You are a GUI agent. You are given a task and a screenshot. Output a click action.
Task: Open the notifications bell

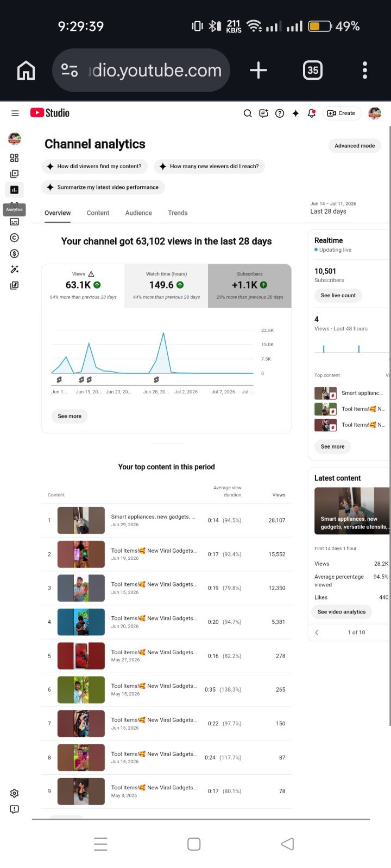[x=312, y=113]
